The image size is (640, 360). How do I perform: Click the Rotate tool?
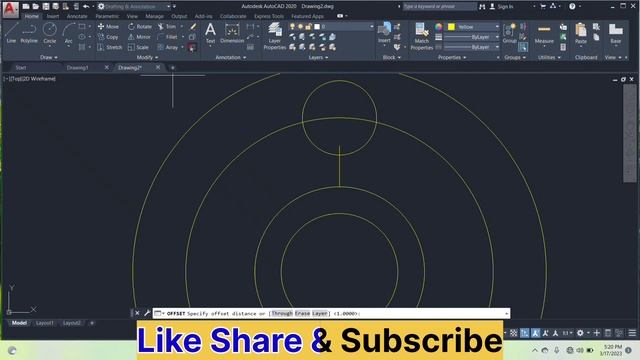[x=140, y=27]
